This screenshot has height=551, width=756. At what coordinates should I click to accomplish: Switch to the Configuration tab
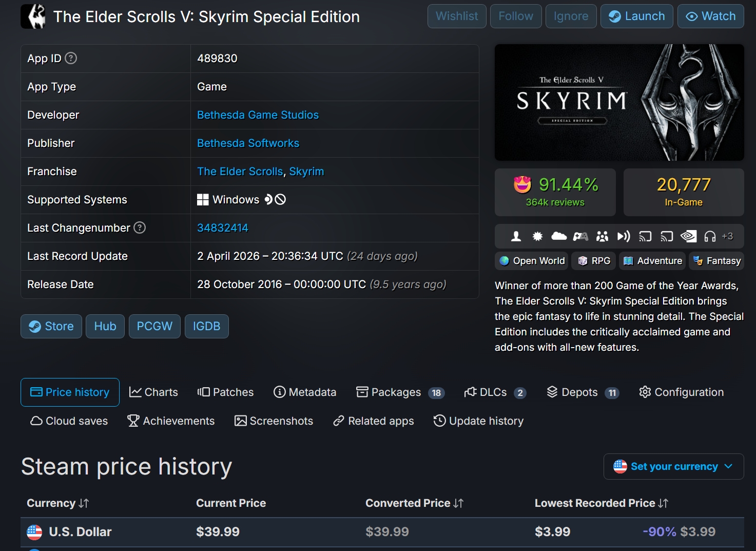point(681,392)
